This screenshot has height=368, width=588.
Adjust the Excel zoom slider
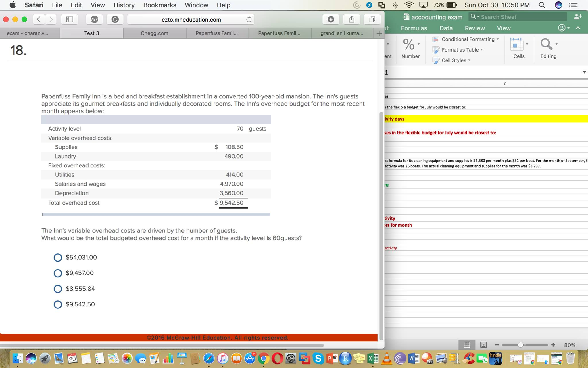coord(520,345)
